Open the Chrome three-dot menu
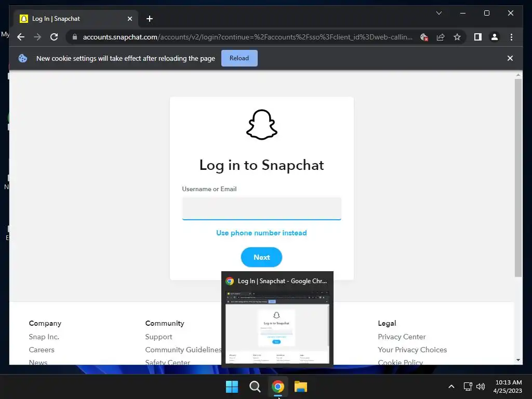Image resolution: width=532 pixels, height=399 pixels. (x=511, y=37)
